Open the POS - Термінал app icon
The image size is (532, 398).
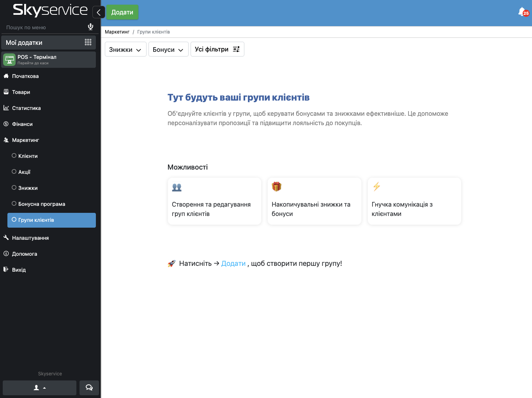click(x=9, y=60)
